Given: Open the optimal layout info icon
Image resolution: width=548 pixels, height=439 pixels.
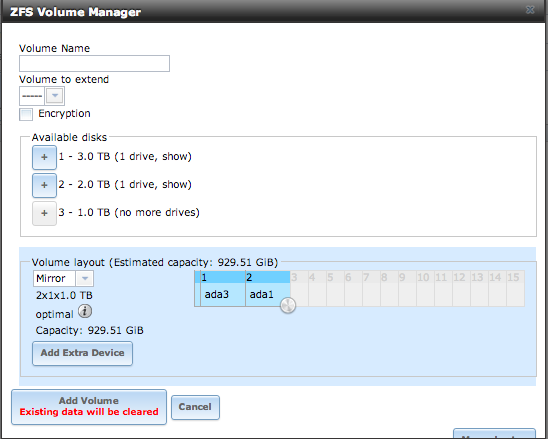Looking at the screenshot, I should [85, 311].
